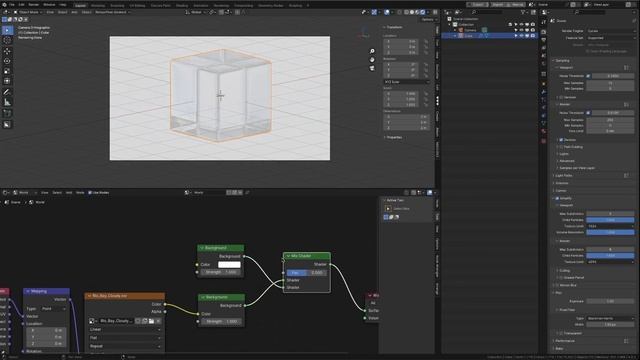Click the Select Box active tool button

[388, 209]
